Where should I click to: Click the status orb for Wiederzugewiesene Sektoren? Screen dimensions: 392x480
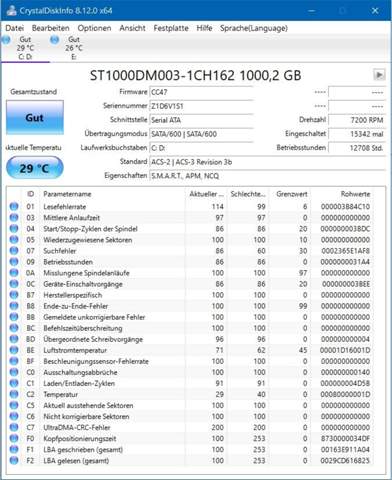click(x=14, y=240)
